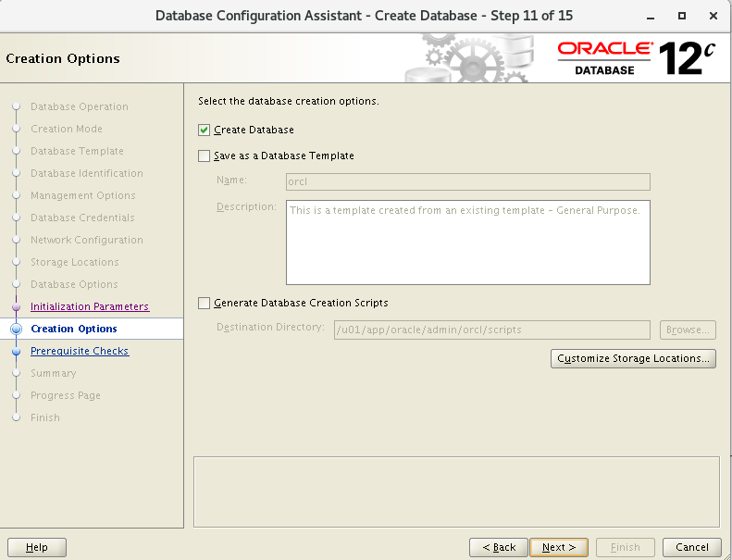Click the Prerequisite Checks step bullet icon

[x=17, y=351]
